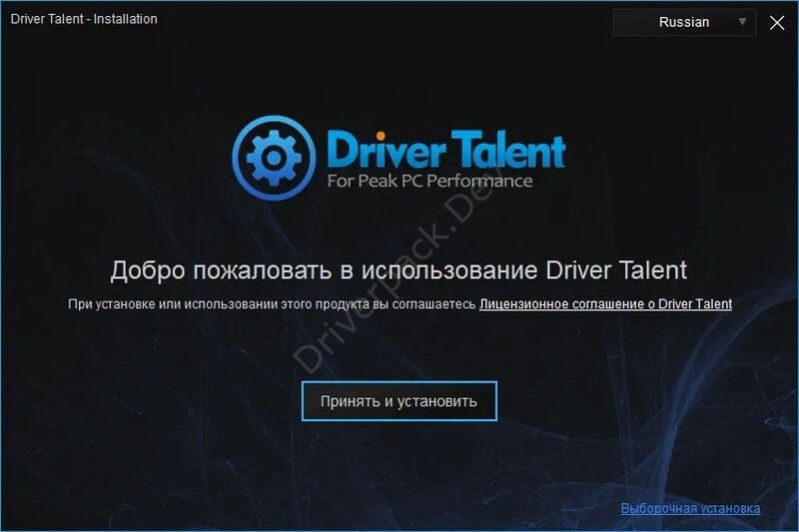Click the Driver Talent gear logo
Screen dimensions: 799x532
click(x=274, y=158)
